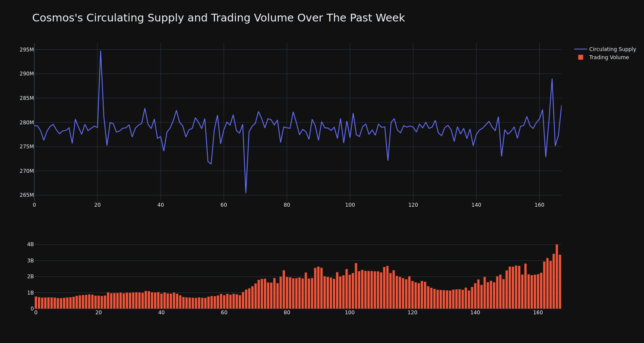Click the 2B volume axis label
Viewport: 644px width, 343px height.
[x=30, y=277]
